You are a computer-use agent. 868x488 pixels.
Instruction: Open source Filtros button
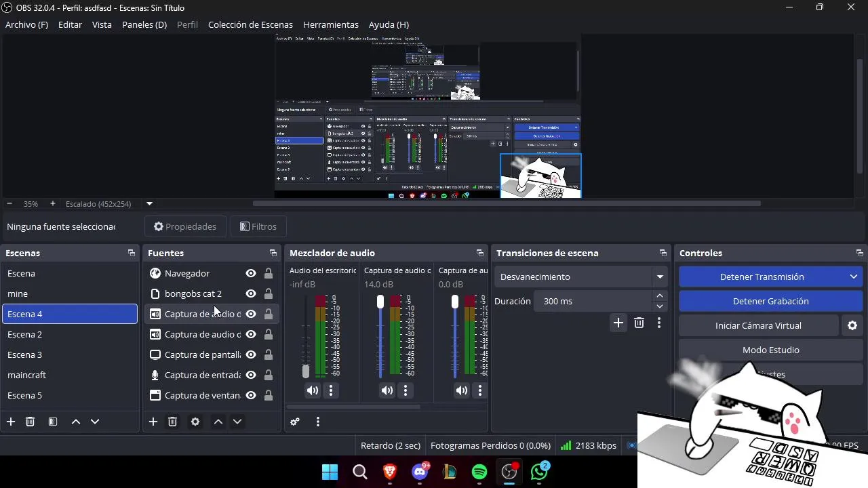click(258, 226)
